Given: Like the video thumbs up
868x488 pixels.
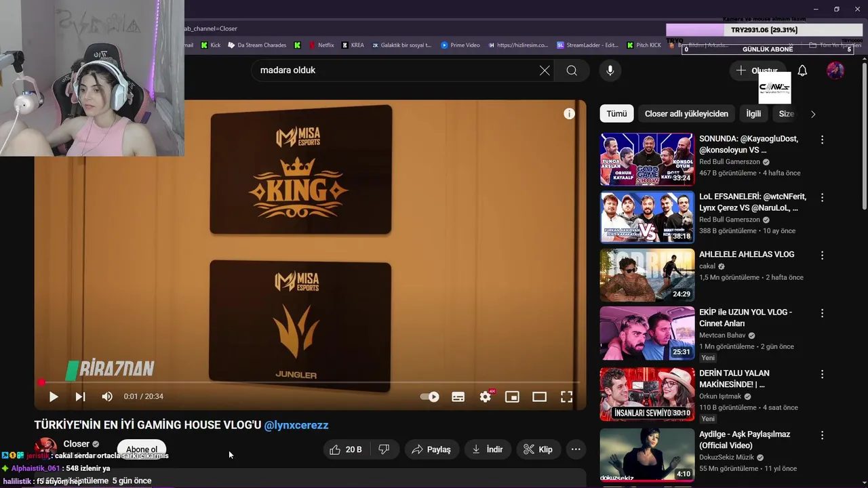Looking at the screenshot, I should pyautogui.click(x=346, y=449).
